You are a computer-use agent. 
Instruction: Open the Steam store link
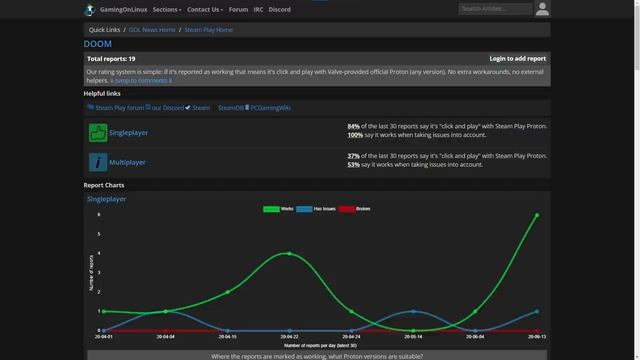201,108
